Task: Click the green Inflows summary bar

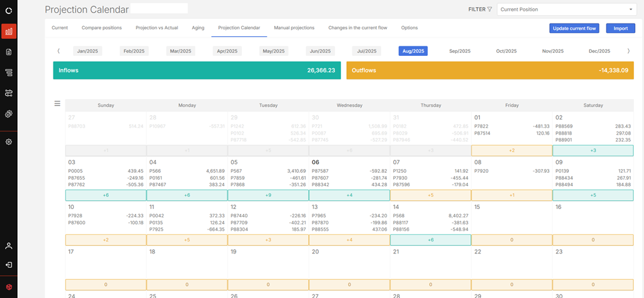Action: [197, 71]
